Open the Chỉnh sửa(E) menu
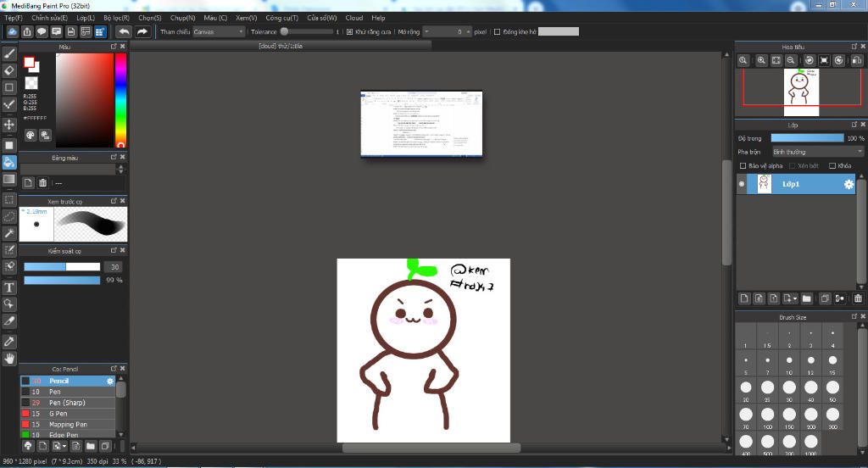 pos(49,18)
